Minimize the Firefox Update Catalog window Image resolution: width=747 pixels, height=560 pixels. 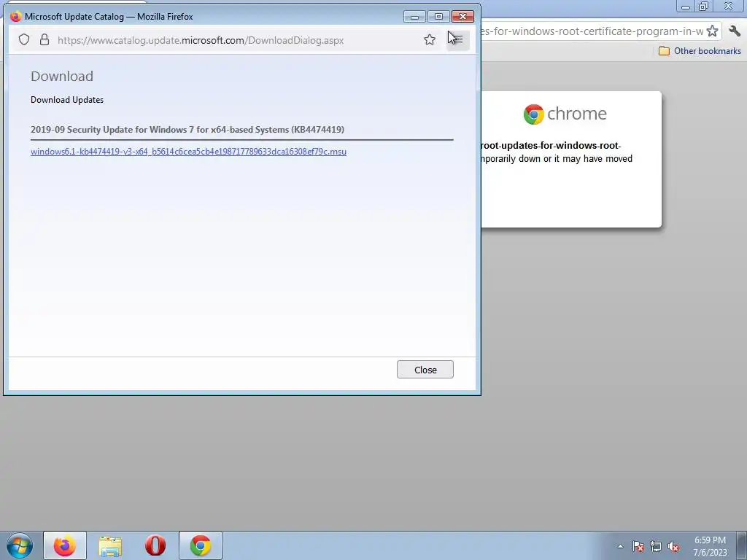pyautogui.click(x=414, y=17)
